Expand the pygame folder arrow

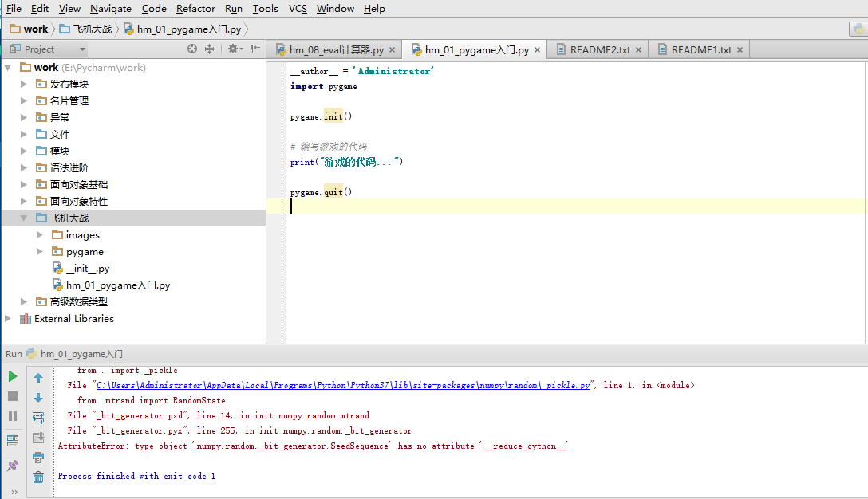39,251
